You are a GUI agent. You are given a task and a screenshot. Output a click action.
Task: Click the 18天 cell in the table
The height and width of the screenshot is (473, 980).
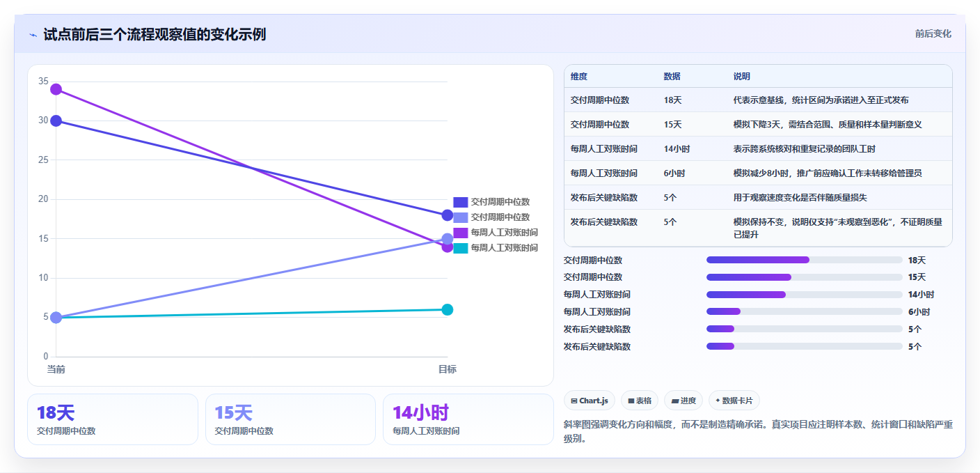(672, 100)
